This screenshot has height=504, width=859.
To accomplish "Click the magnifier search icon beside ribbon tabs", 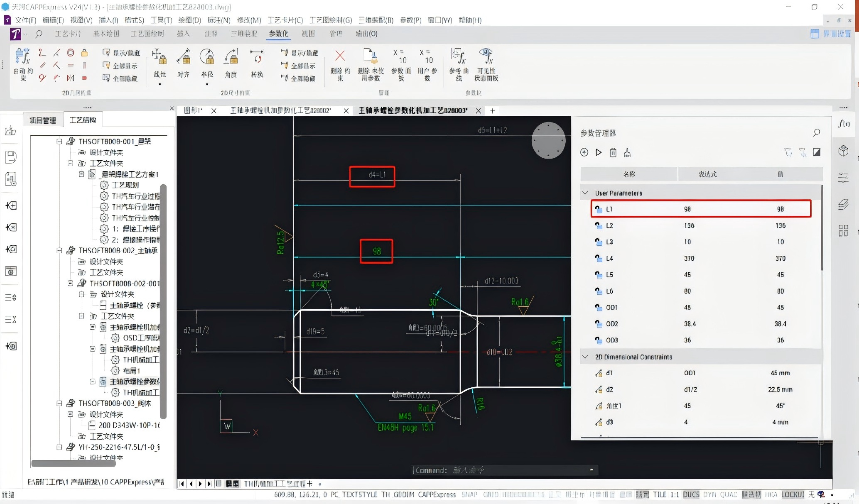I will pos(39,34).
